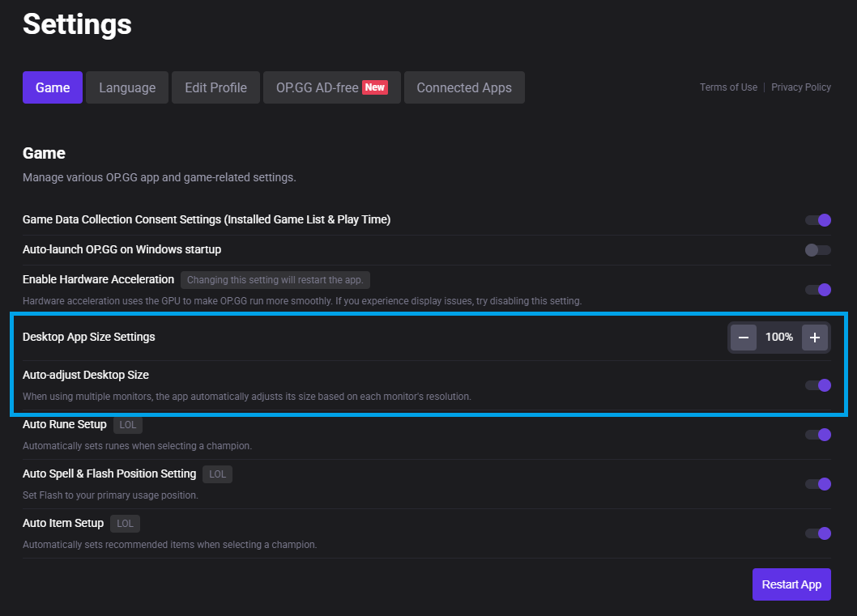Image resolution: width=857 pixels, height=616 pixels.
Task: Click the LOL badge beside Auto Item Setup
Action: (125, 523)
